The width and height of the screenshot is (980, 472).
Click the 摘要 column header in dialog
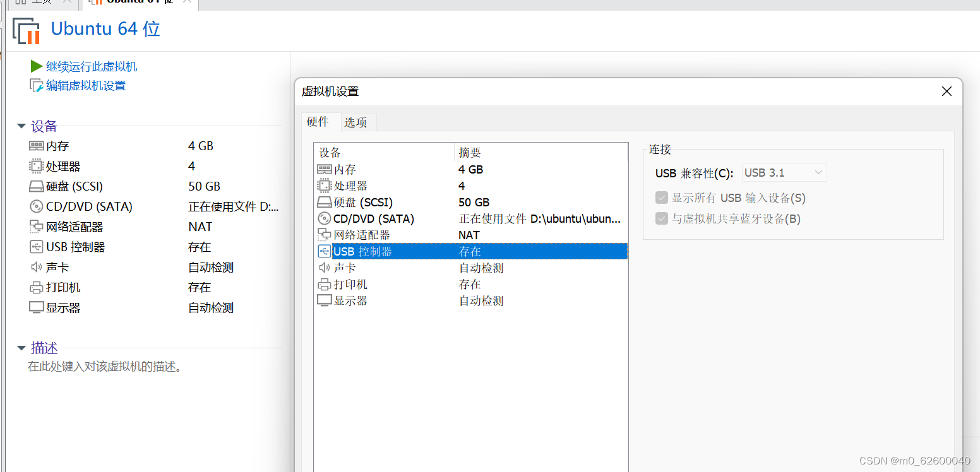[x=541, y=153]
